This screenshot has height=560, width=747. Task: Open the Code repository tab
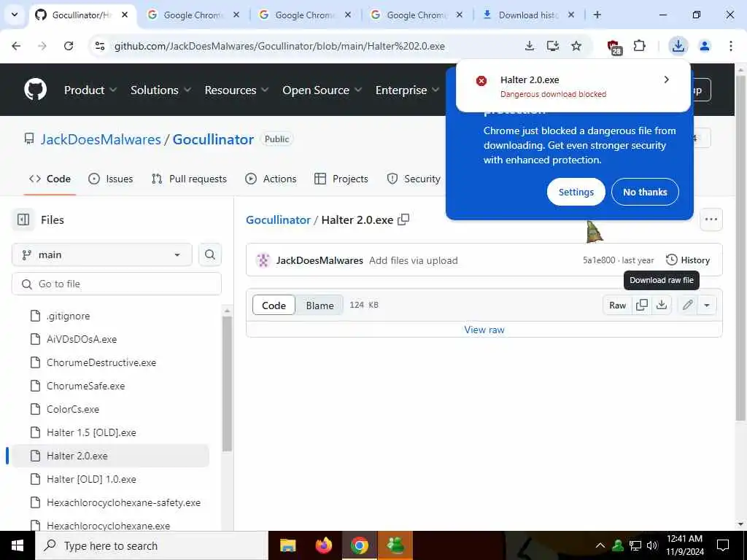click(50, 179)
